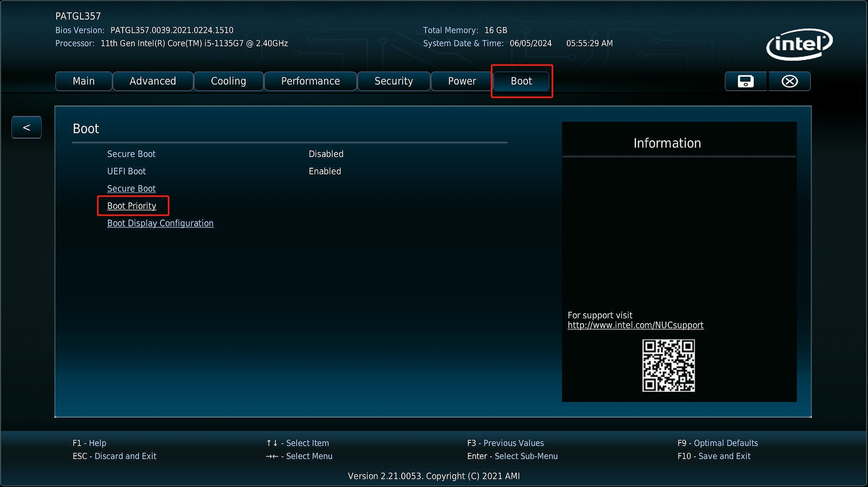Open the Cooling tab
The width and height of the screenshot is (868, 487).
click(228, 81)
